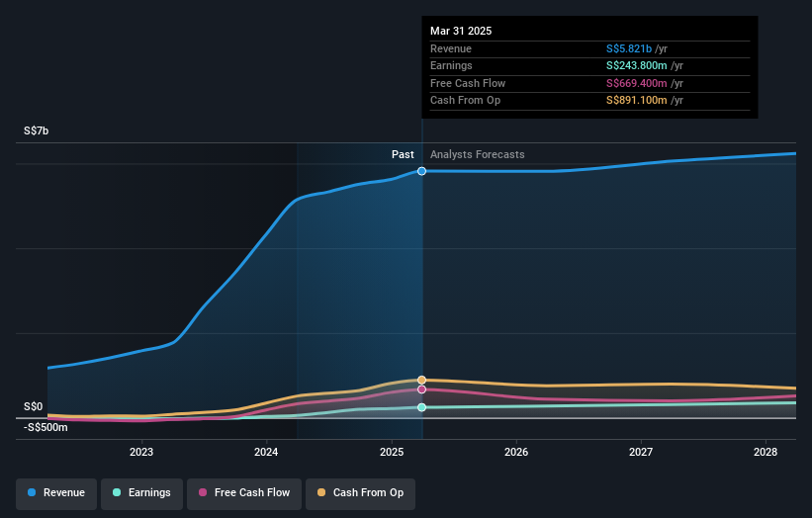812x518 pixels.
Task: Select the 2023 x-axis label
Action: 141,453
